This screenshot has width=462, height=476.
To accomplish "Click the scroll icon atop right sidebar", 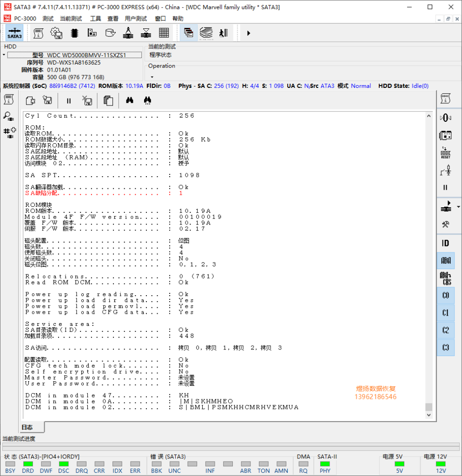I will click(445, 99).
